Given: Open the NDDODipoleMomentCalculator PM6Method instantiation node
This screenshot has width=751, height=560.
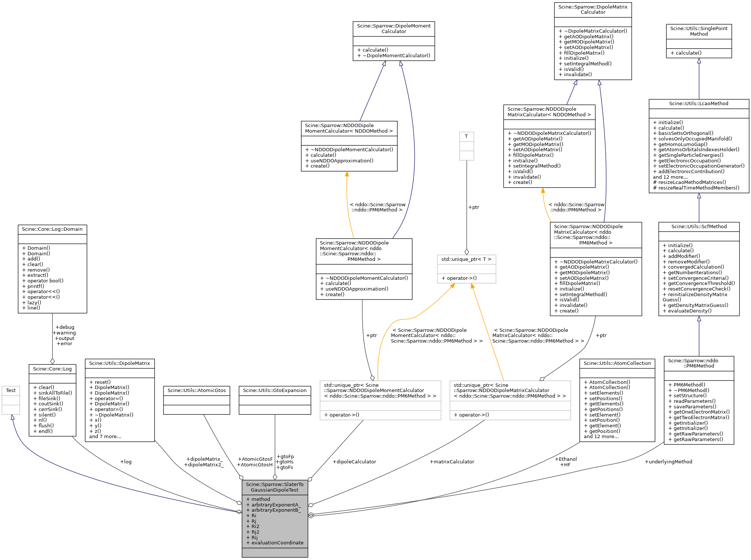Looking at the screenshot, I should (364, 269).
